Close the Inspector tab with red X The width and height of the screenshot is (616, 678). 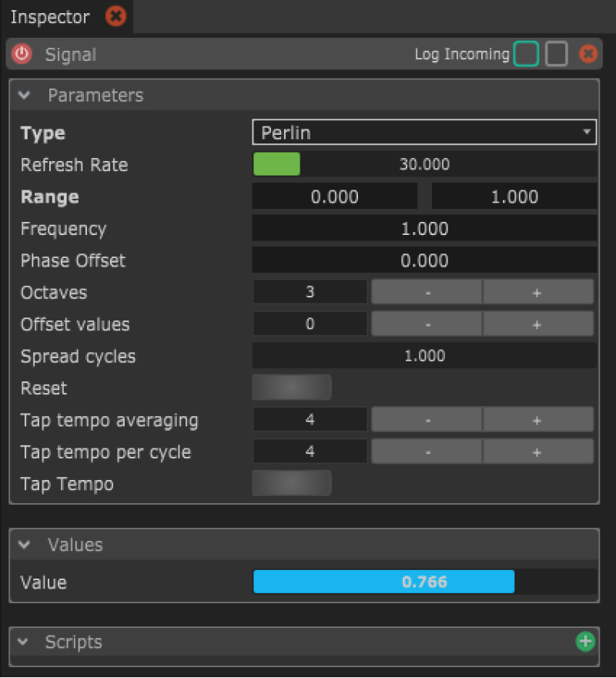click(x=116, y=16)
